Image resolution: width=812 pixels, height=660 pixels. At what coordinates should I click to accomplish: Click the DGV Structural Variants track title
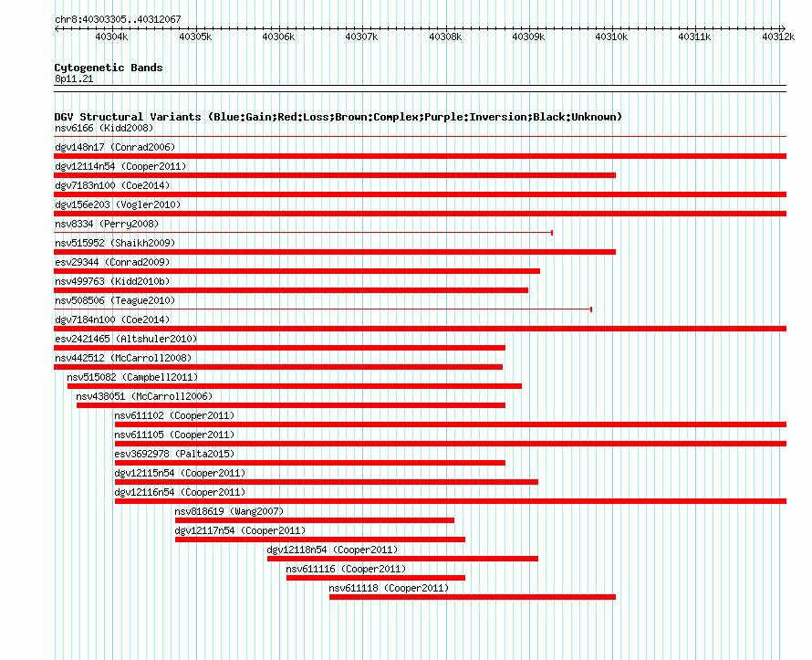[338, 117]
